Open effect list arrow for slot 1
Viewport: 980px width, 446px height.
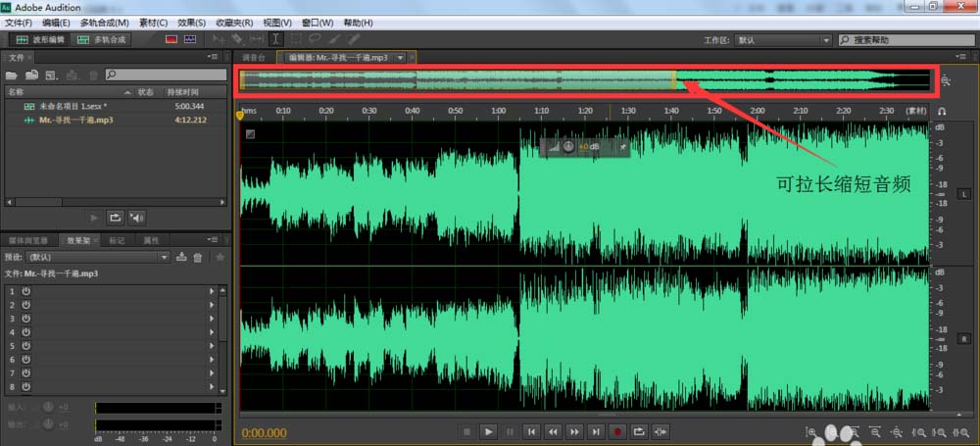coord(212,291)
